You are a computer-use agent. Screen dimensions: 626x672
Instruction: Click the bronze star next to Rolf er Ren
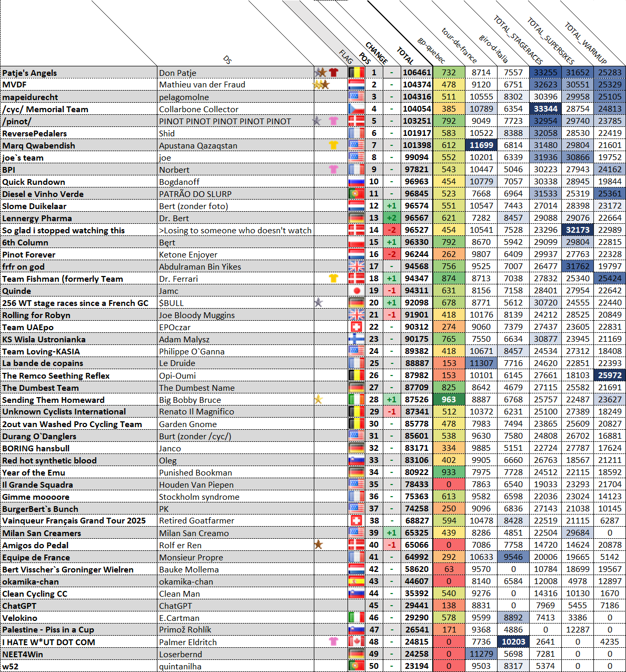point(318,545)
